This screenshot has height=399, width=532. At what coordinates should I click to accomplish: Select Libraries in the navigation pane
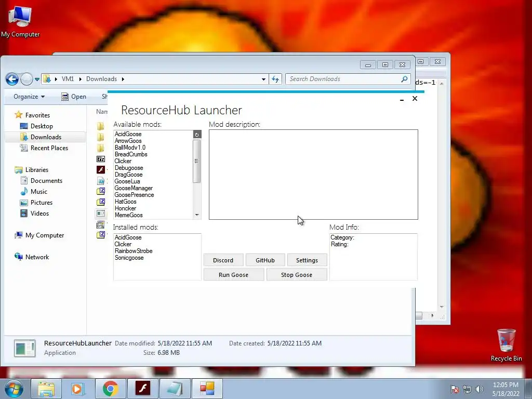point(37,170)
